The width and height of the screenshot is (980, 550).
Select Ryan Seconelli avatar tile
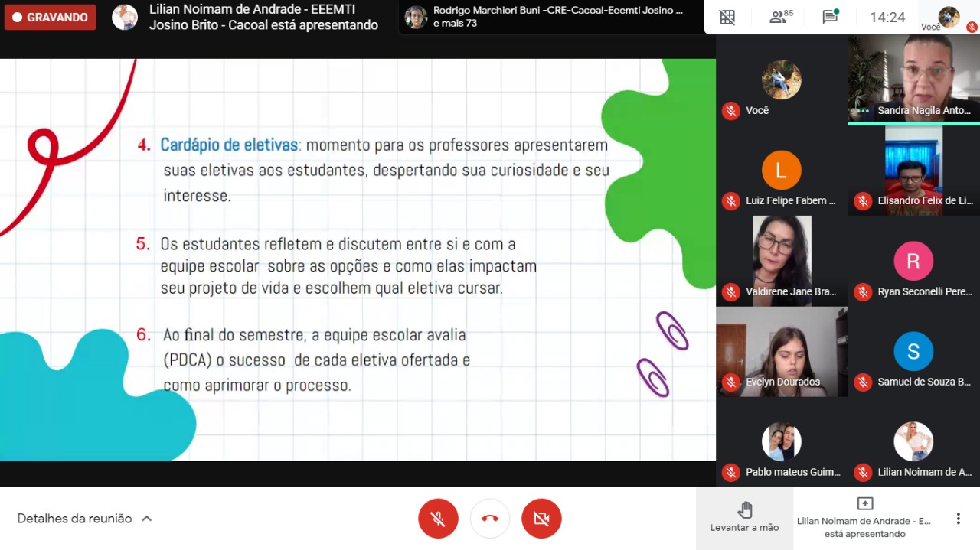pos(913,261)
